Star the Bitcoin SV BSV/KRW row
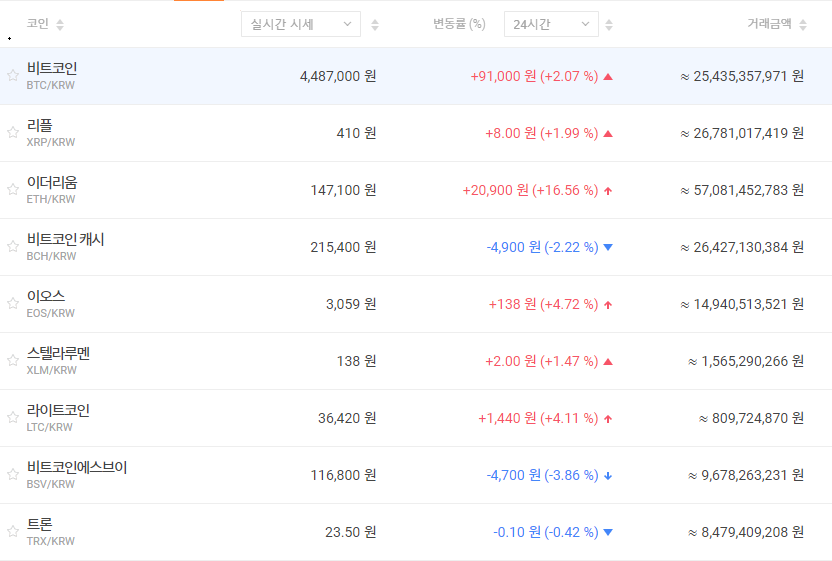832x561 pixels. tap(13, 475)
